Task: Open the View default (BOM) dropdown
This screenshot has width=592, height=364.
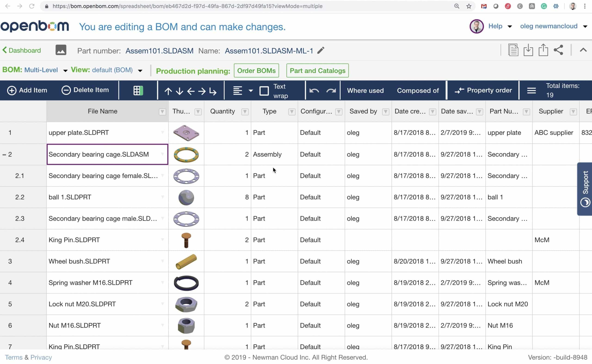Action: coord(140,70)
